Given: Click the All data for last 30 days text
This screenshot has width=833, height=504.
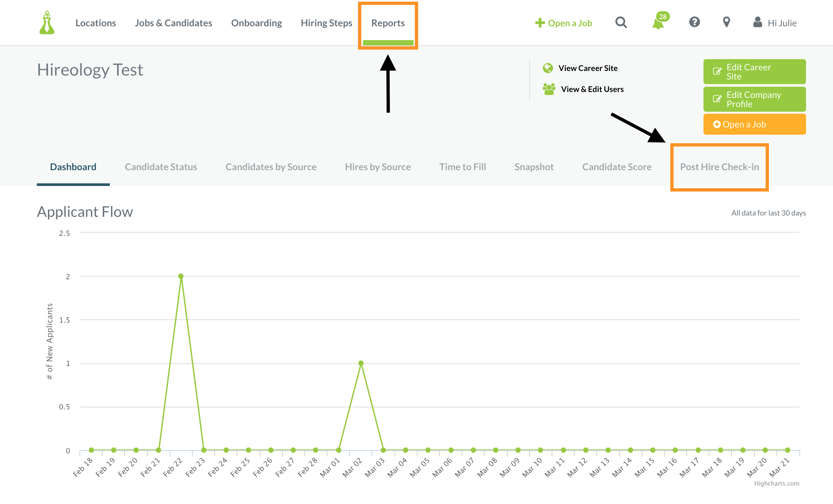Looking at the screenshot, I should [x=769, y=213].
